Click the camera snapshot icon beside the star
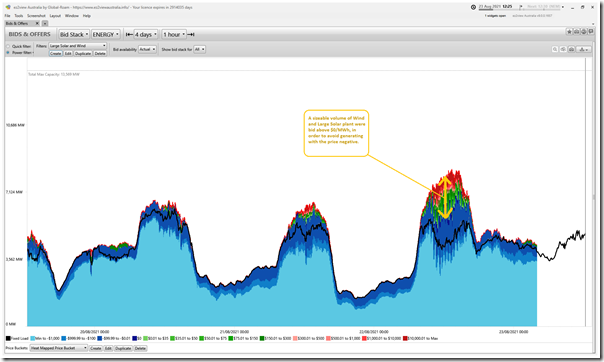The image size is (604, 362). [577, 32]
